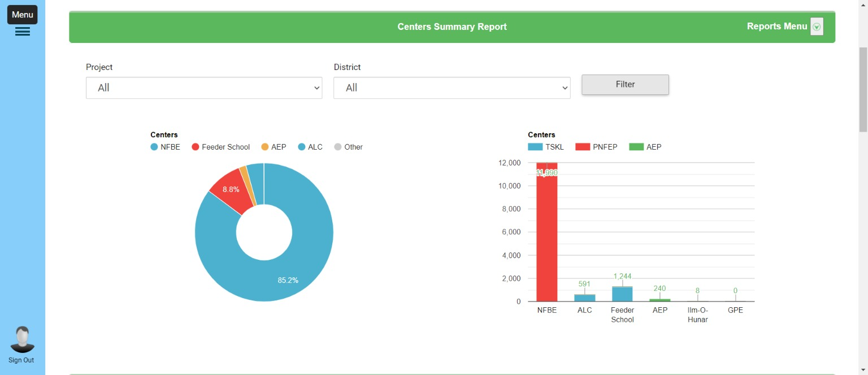The image size is (868, 375).
Task: Toggle ALC legend dot
Action: [x=302, y=147]
